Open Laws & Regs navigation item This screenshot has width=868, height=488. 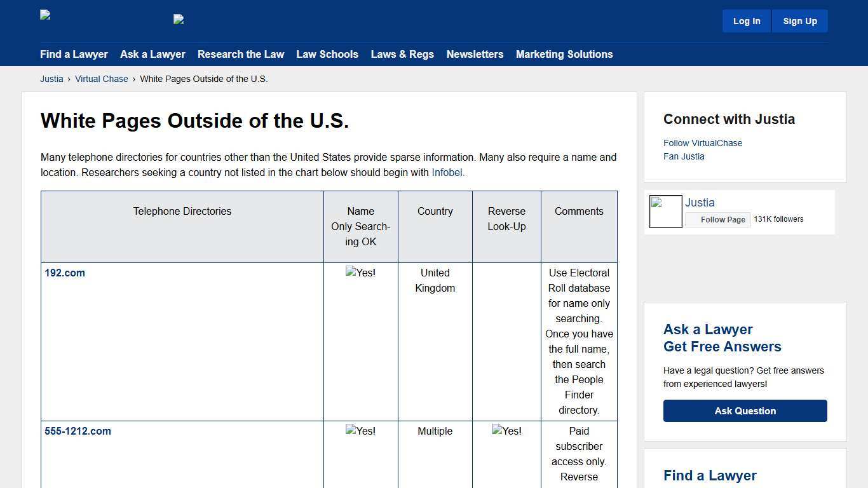pos(402,55)
